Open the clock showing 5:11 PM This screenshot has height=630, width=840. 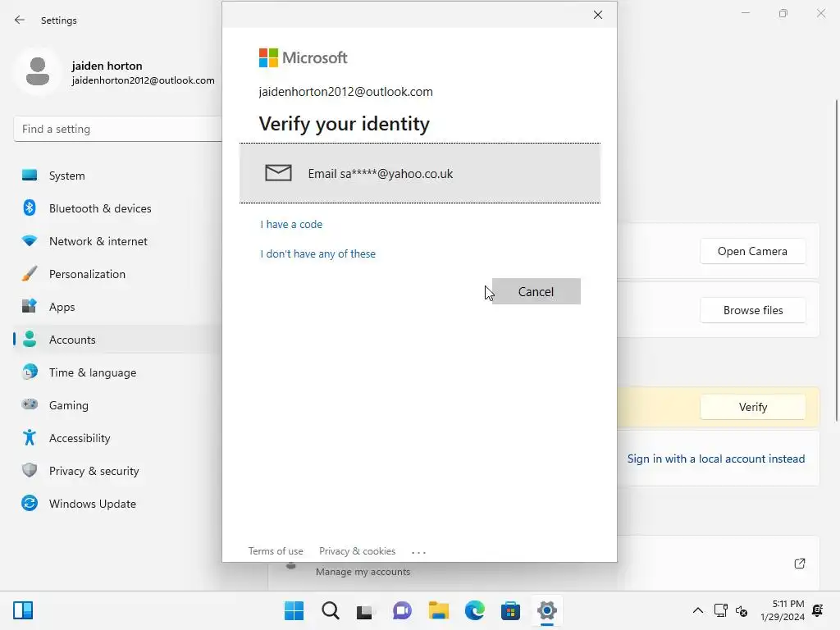pyautogui.click(x=782, y=610)
